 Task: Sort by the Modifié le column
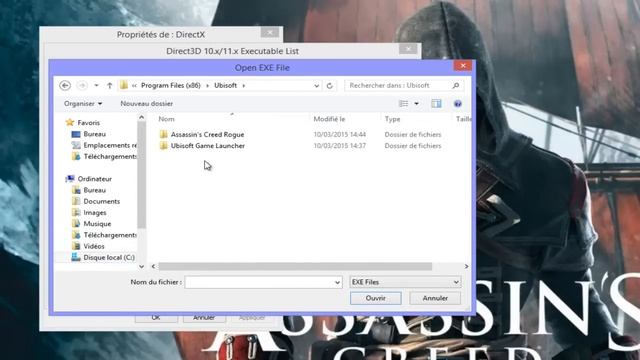click(329, 119)
